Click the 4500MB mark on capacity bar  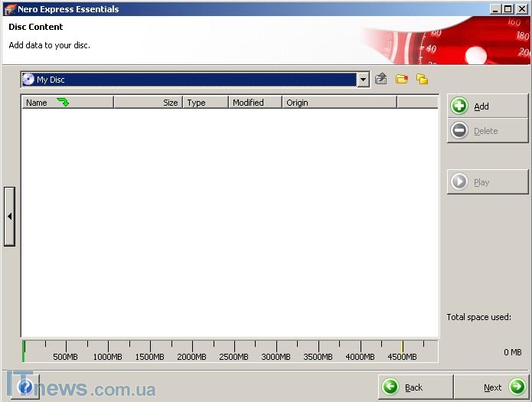click(403, 351)
